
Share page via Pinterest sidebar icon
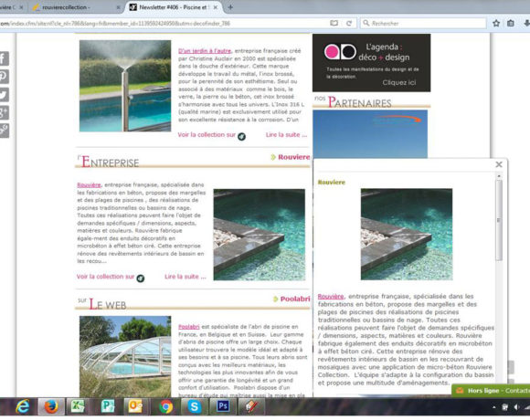(x=4, y=77)
